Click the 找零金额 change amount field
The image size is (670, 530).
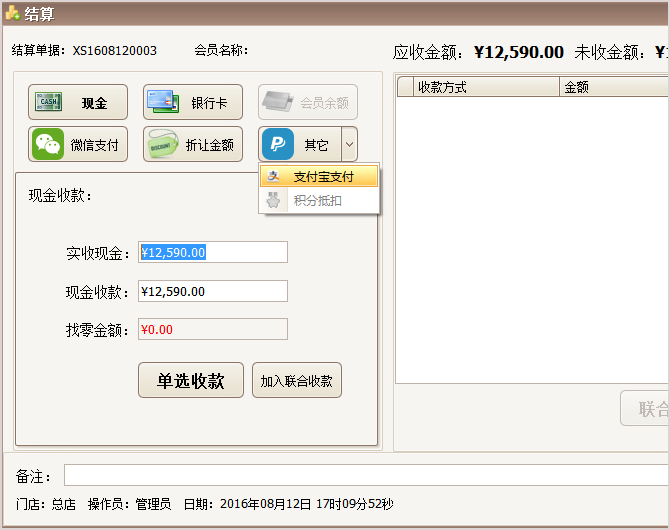pyautogui.click(x=213, y=329)
